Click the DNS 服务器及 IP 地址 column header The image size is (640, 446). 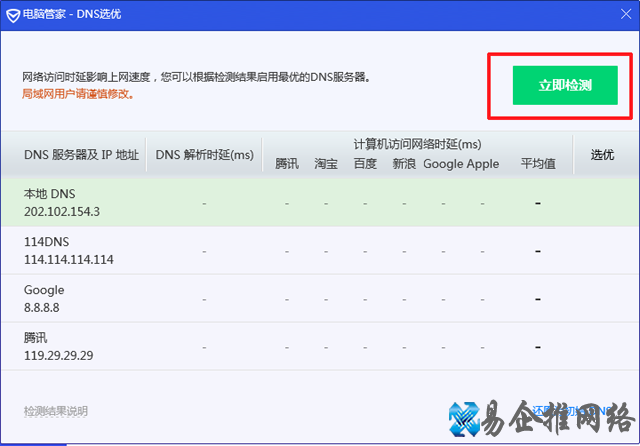tap(81, 155)
